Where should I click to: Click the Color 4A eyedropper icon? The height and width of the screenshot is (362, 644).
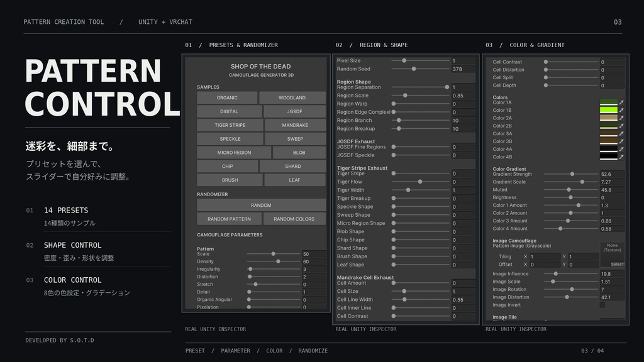point(621,149)
